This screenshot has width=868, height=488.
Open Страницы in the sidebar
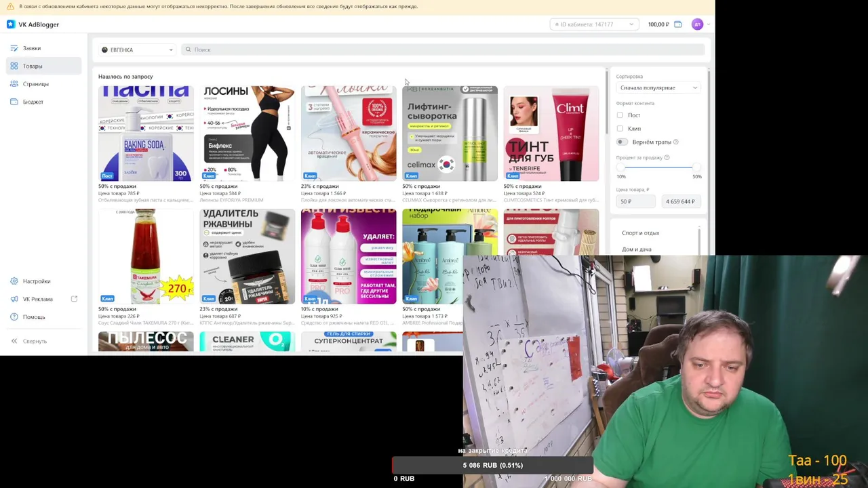[45, 84]
